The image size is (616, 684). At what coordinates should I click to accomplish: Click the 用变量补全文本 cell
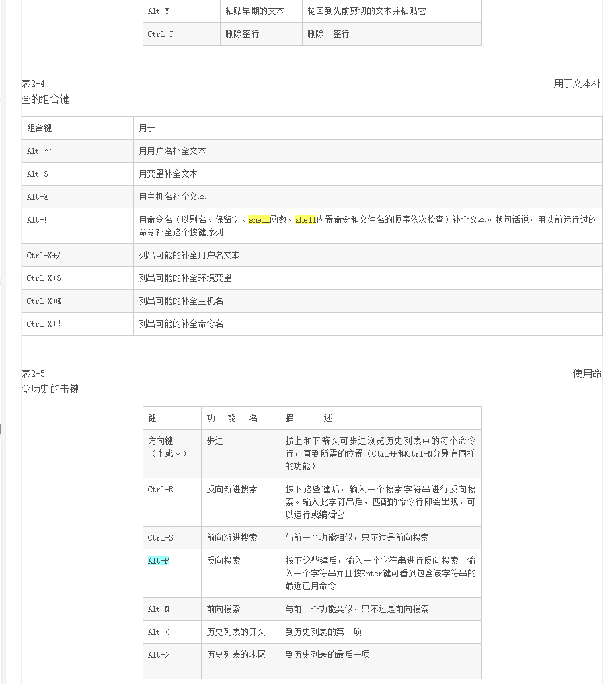click(367, 174)
